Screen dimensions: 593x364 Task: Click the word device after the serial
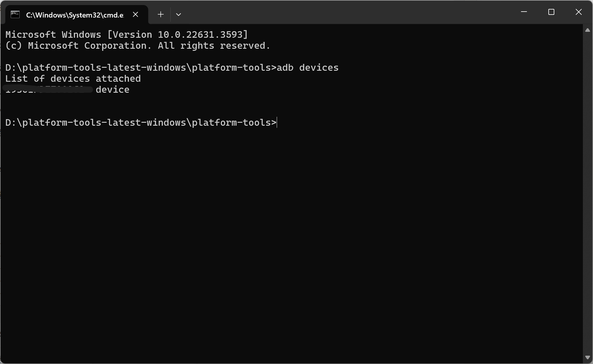112,90
